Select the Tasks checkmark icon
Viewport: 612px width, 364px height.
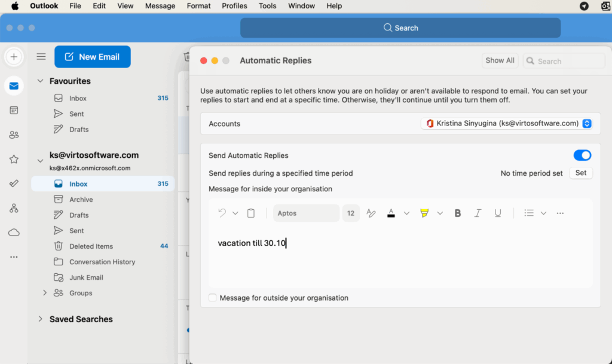[13, 183]
